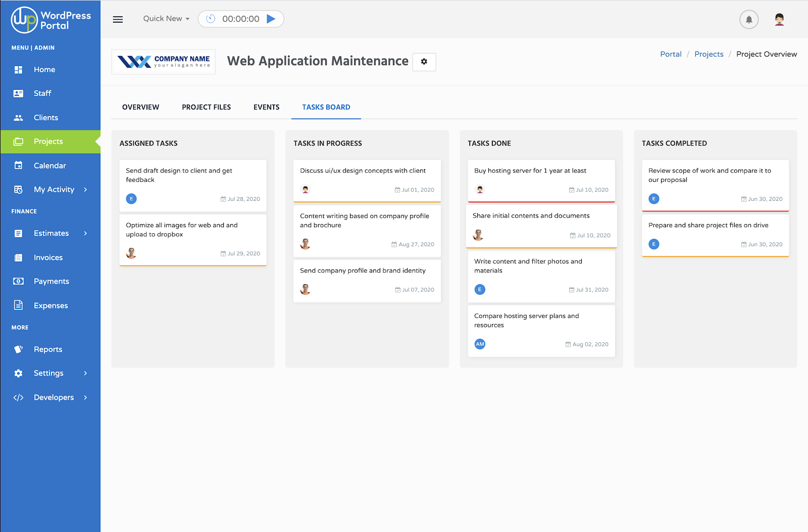Open the notifications bell icon
Viewport: 808px width, 532px height.
(x=749, y=20)
